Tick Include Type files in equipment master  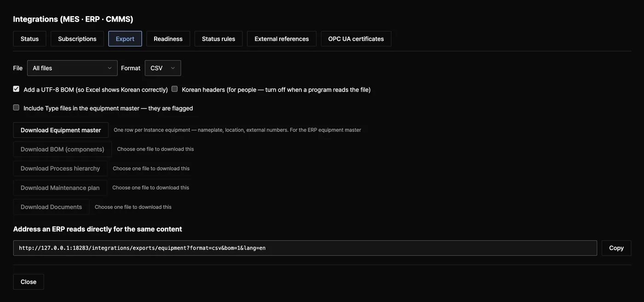(16, 108)
